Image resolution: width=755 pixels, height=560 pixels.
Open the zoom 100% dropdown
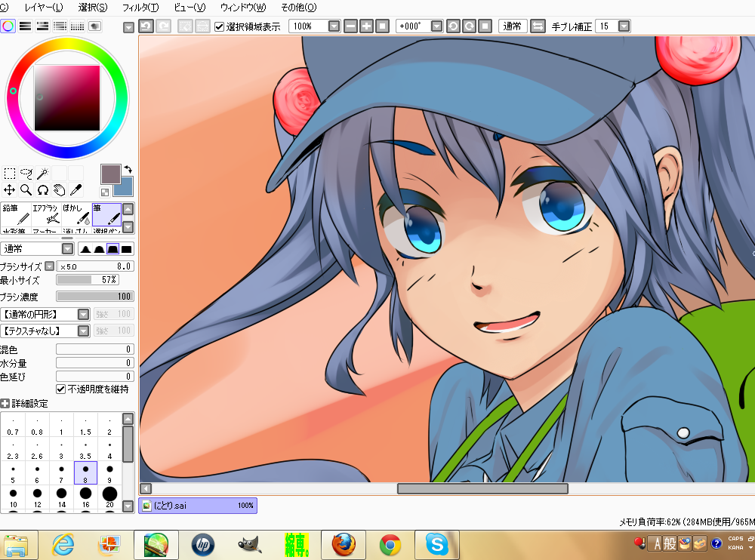(334, 26)
